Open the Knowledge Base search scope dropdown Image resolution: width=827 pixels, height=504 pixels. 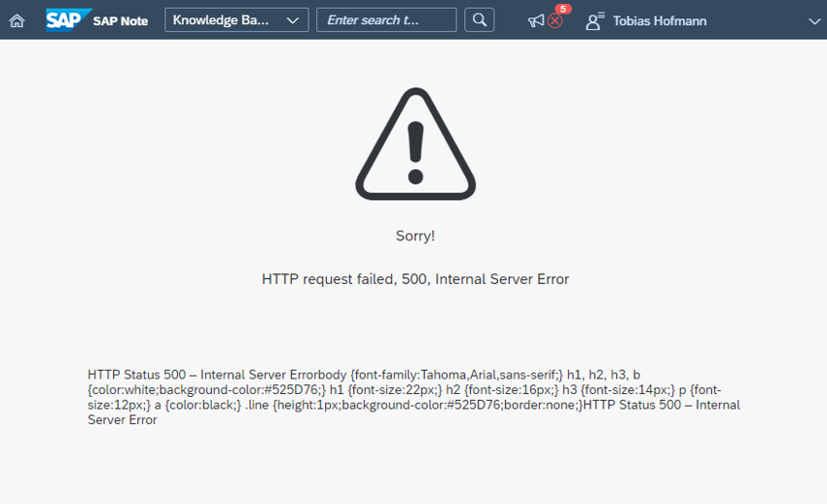pos(236,20)
